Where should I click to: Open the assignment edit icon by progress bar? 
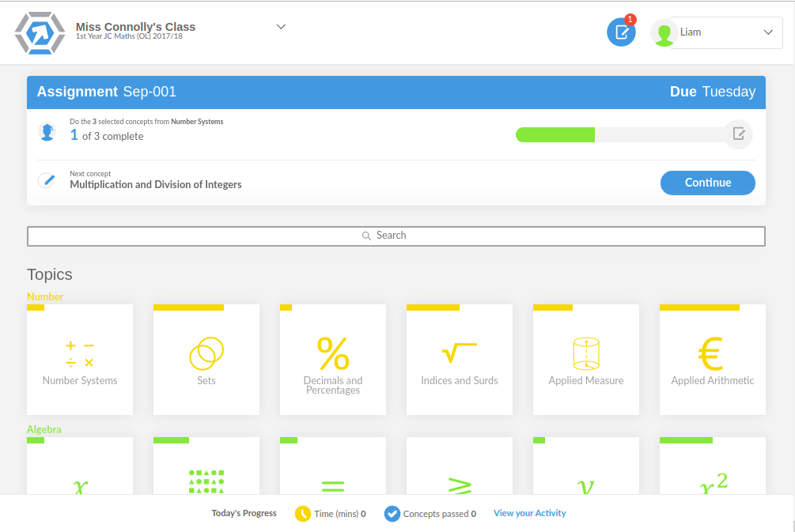(738, 134)
